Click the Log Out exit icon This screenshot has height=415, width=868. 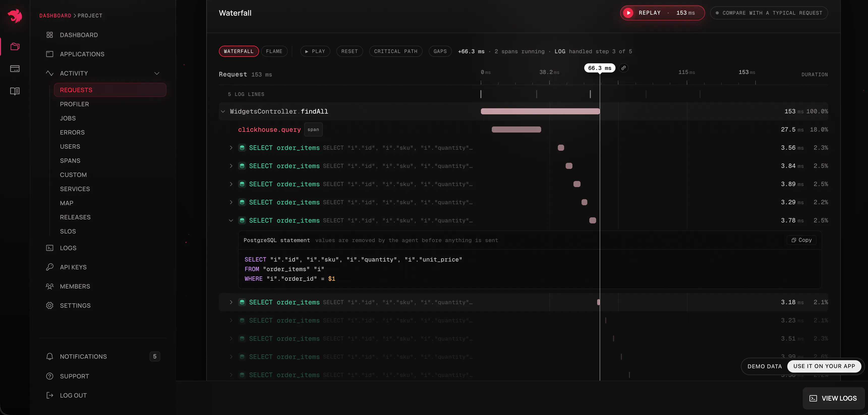(49, 395)
